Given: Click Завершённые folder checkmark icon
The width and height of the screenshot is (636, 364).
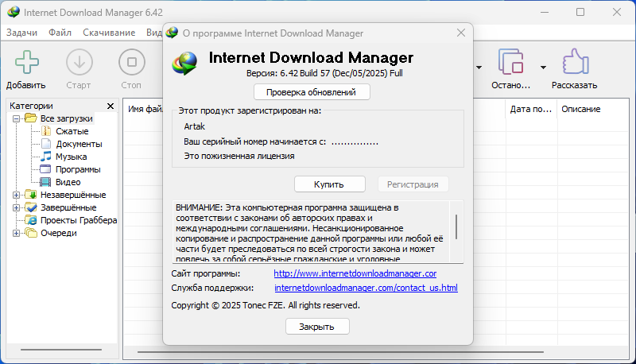Looking at the screenshot, I should tap(31, 207).
